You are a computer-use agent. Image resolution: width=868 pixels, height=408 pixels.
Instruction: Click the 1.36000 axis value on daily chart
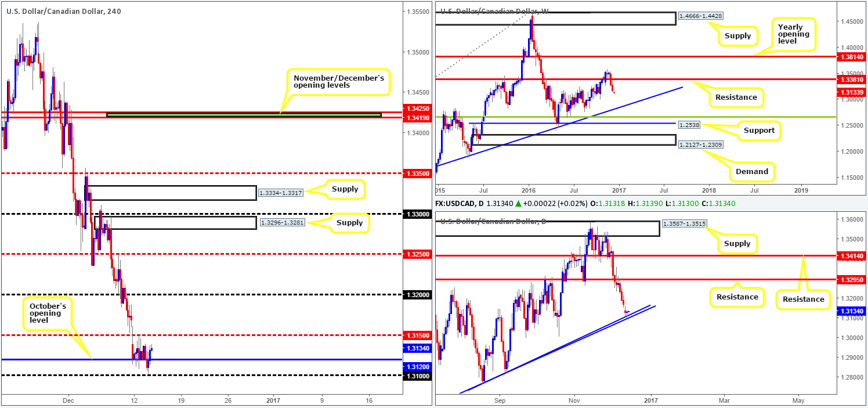852,219
